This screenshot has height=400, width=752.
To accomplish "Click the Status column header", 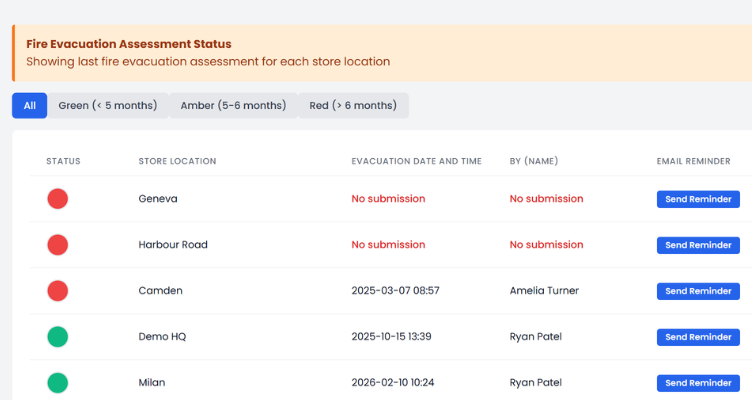I will click(x=63, y=161).
